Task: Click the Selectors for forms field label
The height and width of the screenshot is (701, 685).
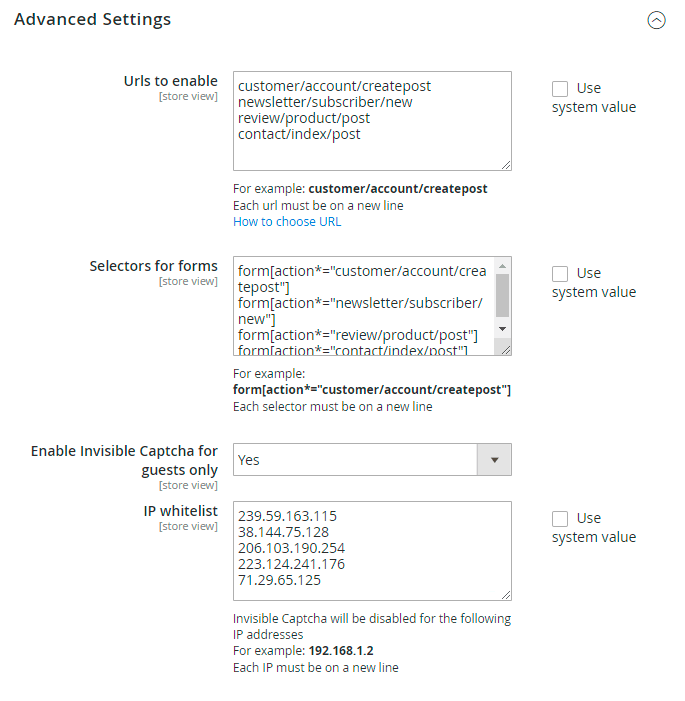Action: click(153, 266)
